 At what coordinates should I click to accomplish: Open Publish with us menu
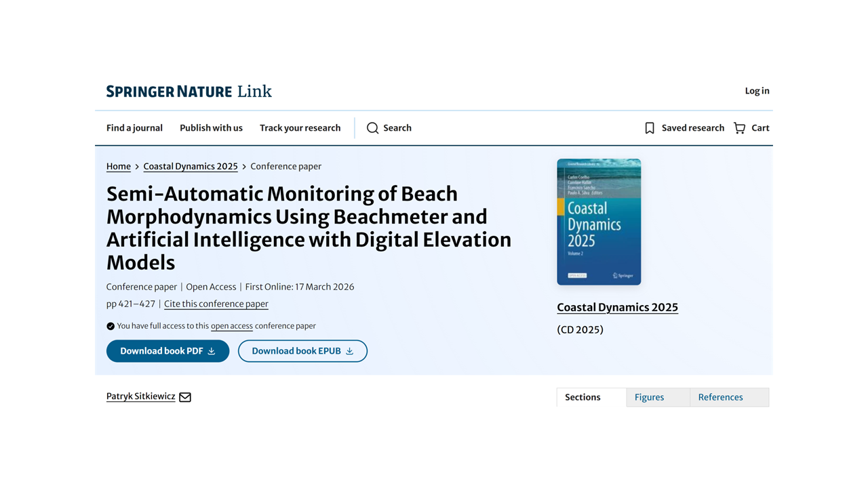tap(211, 128)
